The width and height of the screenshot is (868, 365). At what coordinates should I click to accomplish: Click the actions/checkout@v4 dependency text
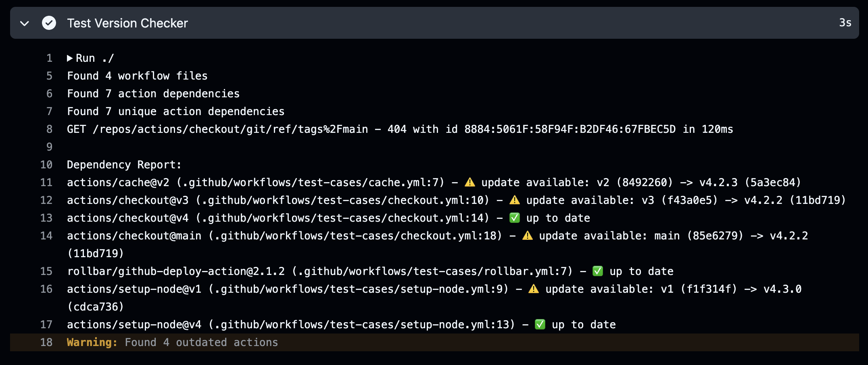tap(128, 218)
